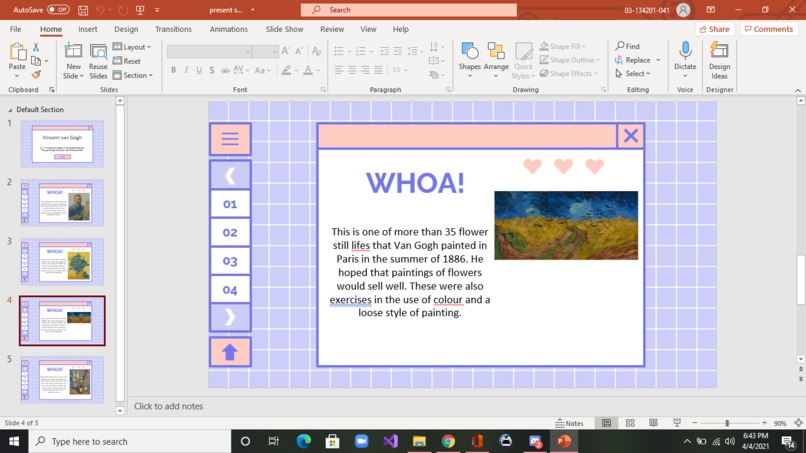Switch to the Insert tab
Viewport: 806px width, 453px height.
coord(87,29)
